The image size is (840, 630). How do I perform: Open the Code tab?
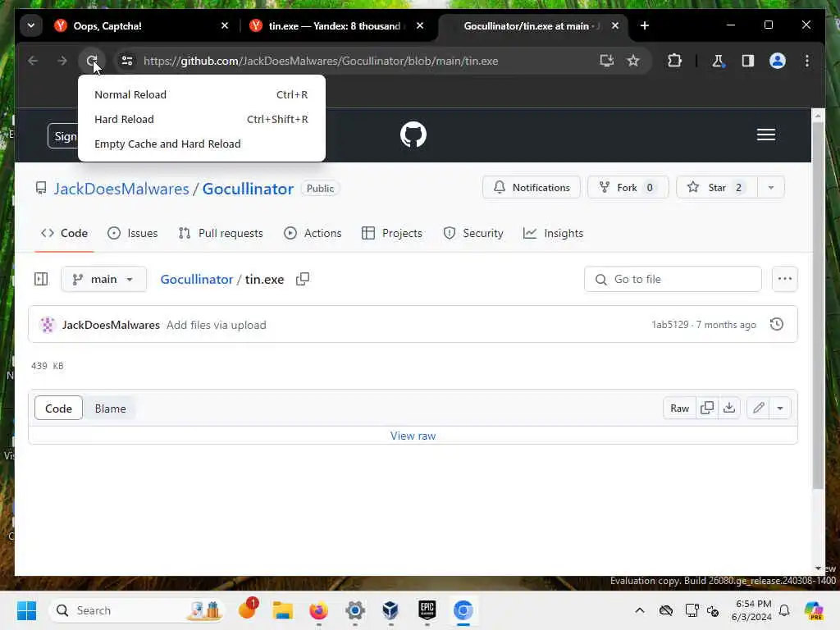click(x=64, y=233)
